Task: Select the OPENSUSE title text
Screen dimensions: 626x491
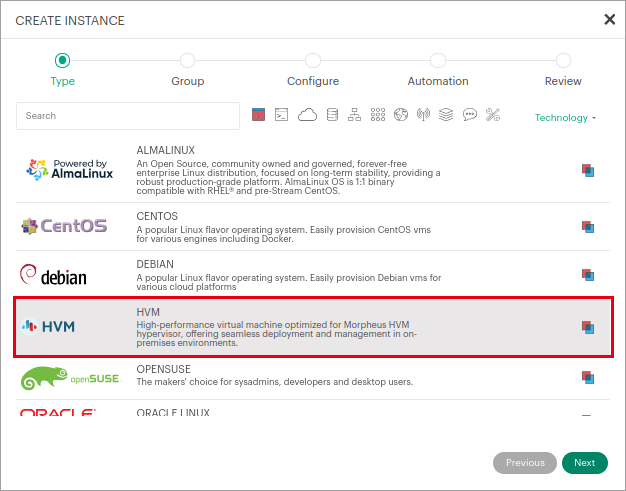Action: tap(164, 369)
